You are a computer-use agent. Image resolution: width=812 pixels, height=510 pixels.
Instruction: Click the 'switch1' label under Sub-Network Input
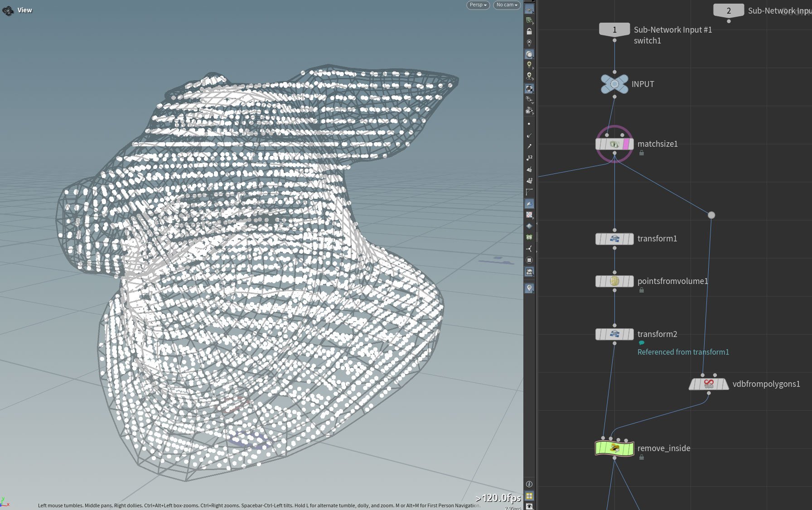pos(648,41)
